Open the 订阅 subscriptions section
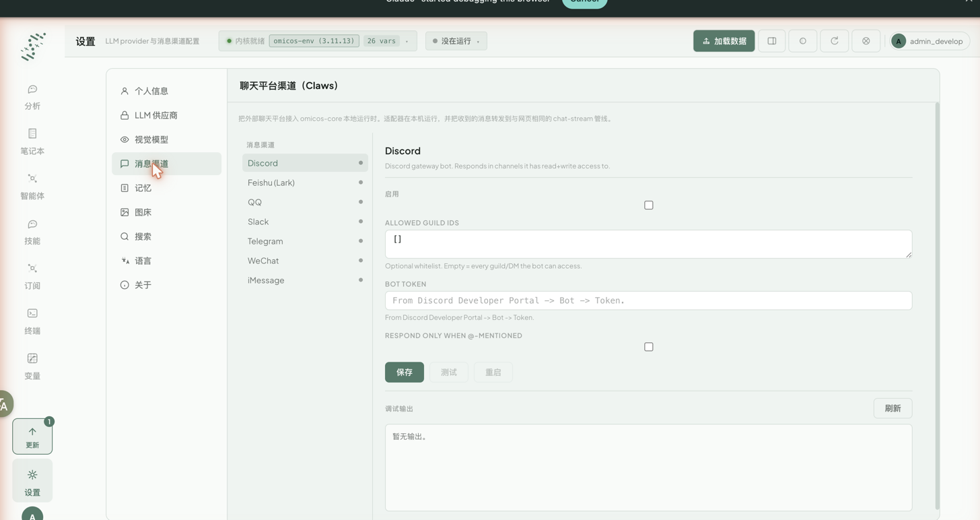Image resolution: width=980 pixels, height=520 pixels. click(32, 276)
